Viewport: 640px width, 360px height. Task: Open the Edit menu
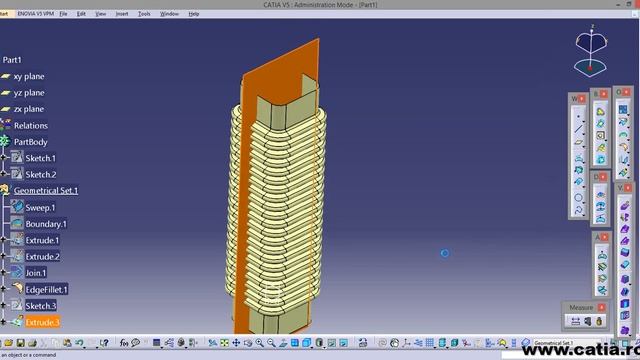click(81, 14)
